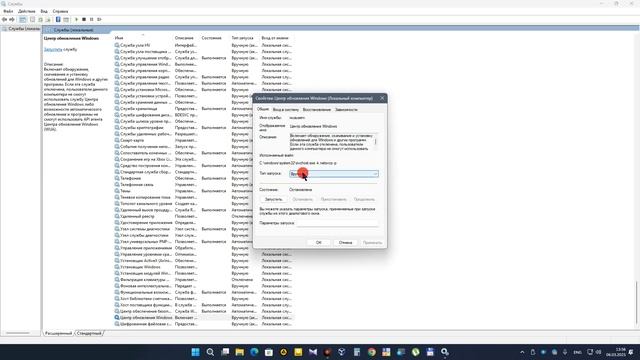
Task: Toggle the console tree toolbar icon
Action: [x=23, y=19]
